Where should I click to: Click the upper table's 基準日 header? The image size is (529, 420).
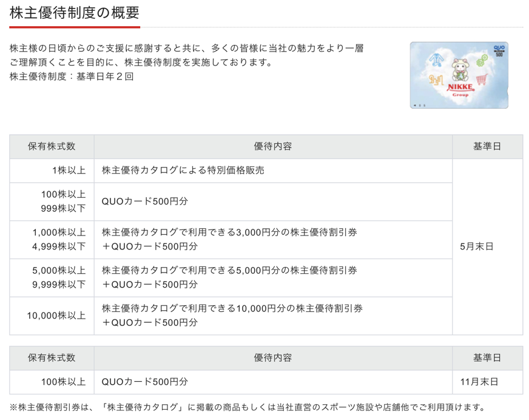pyautogui.click(x=487, y=146)
